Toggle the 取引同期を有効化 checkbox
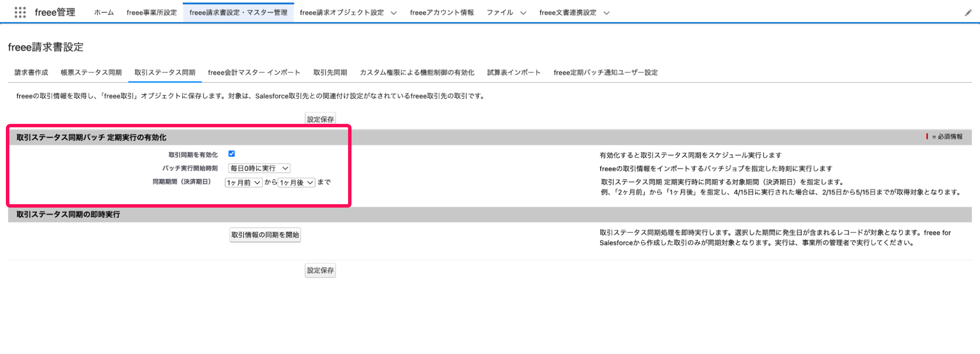This screenshot has height=354, width=980. click(231, 154)
